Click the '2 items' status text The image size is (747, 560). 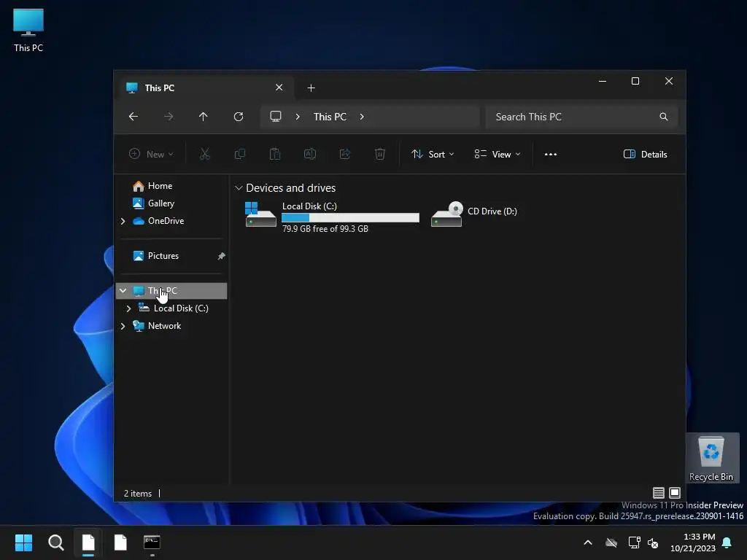coord(138,494)
